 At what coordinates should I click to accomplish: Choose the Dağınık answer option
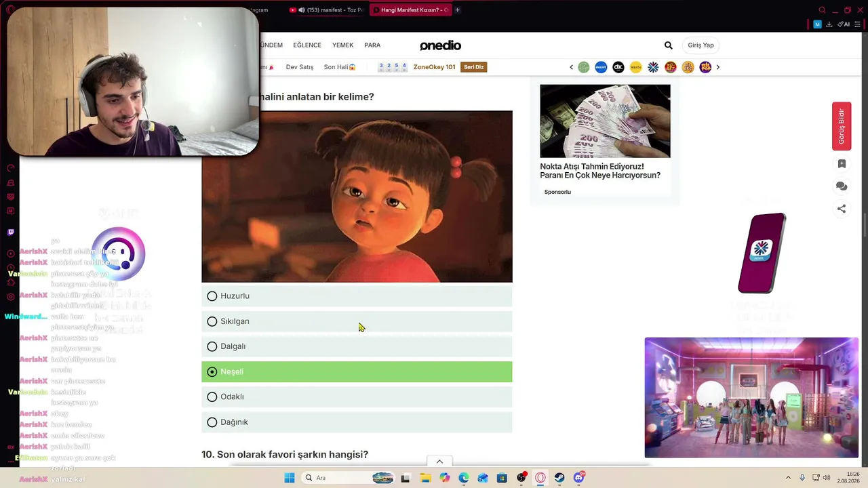(357, 422)
